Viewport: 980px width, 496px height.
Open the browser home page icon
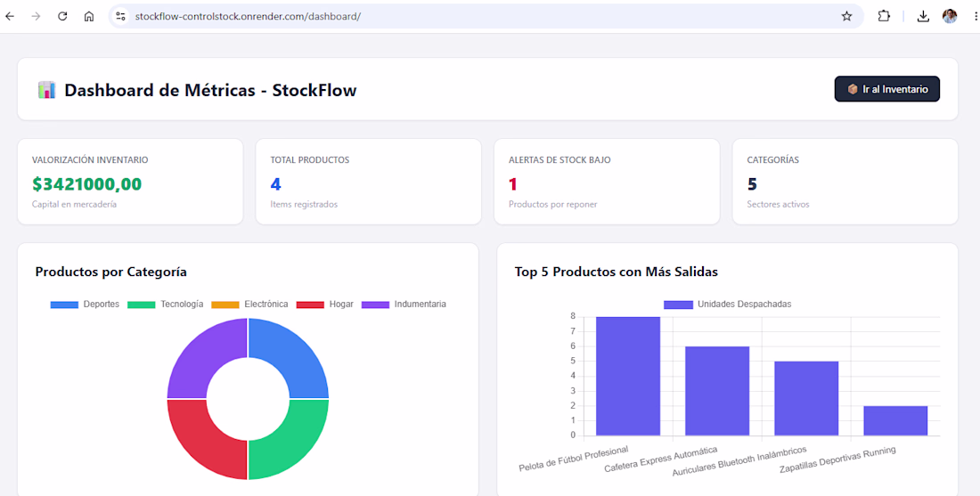(89, 17)
